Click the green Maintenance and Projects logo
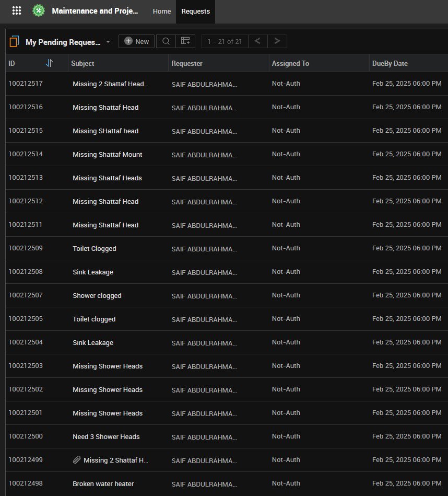448x496 pixels. (x=39, y=11)
